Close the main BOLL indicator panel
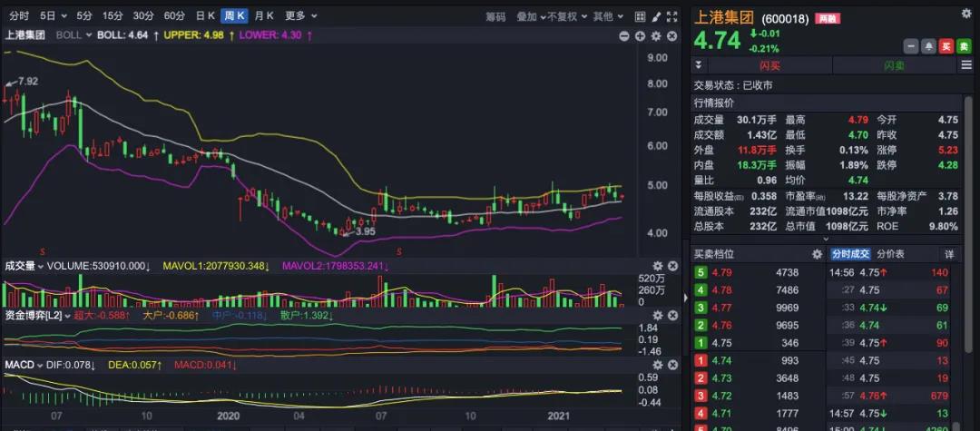The width and height of the screenshot is (980, 431). click(x=671, y=36)
